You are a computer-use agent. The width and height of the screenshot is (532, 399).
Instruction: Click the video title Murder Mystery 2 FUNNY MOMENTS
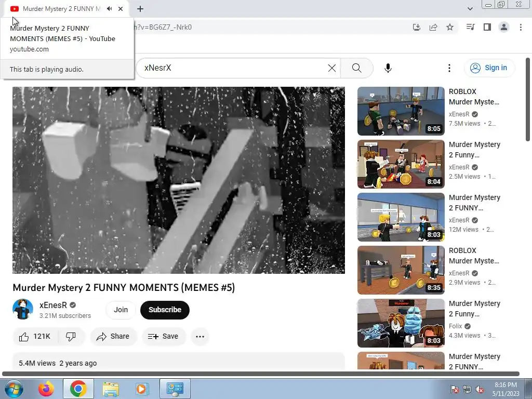coord(124,288)
